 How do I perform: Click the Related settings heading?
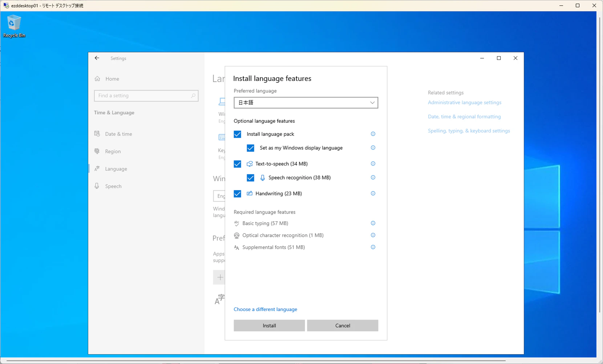(446, 93)
